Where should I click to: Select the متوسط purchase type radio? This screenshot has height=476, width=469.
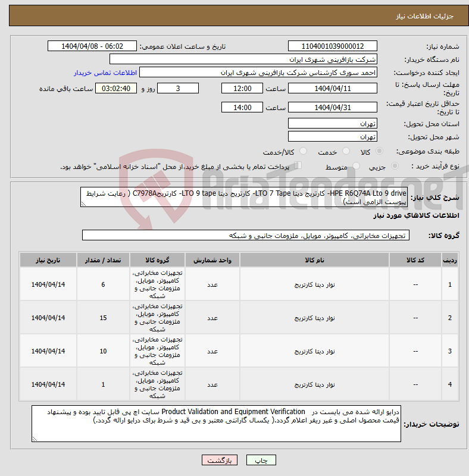[356, 166]
